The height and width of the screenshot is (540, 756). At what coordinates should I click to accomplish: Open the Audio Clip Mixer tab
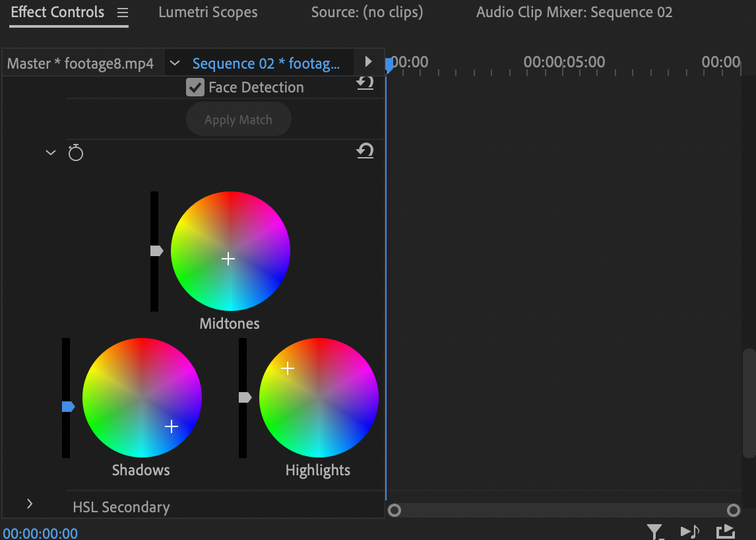574,13
